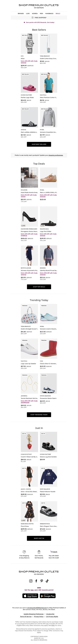Download on the App Store badge
The height and width of the screenshot is (644, 78).
tap(30, 596)
